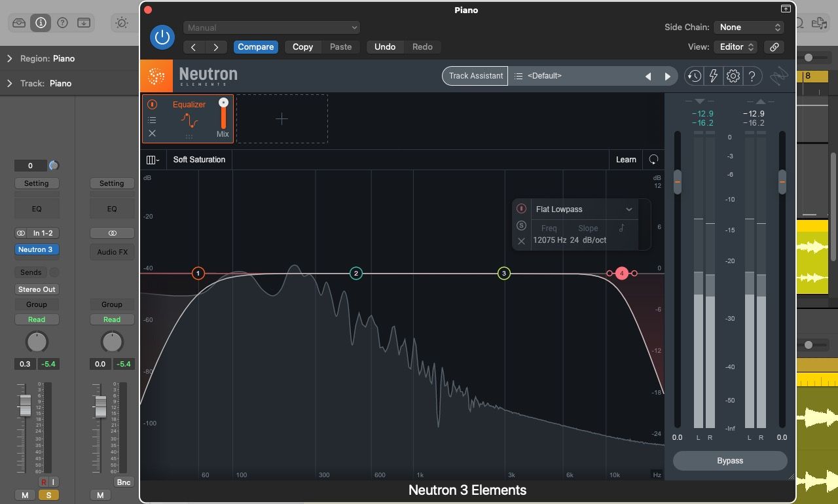Switch to the Soft Saturation tab
This screenshot has height=504, width=838.
[199, 159]
